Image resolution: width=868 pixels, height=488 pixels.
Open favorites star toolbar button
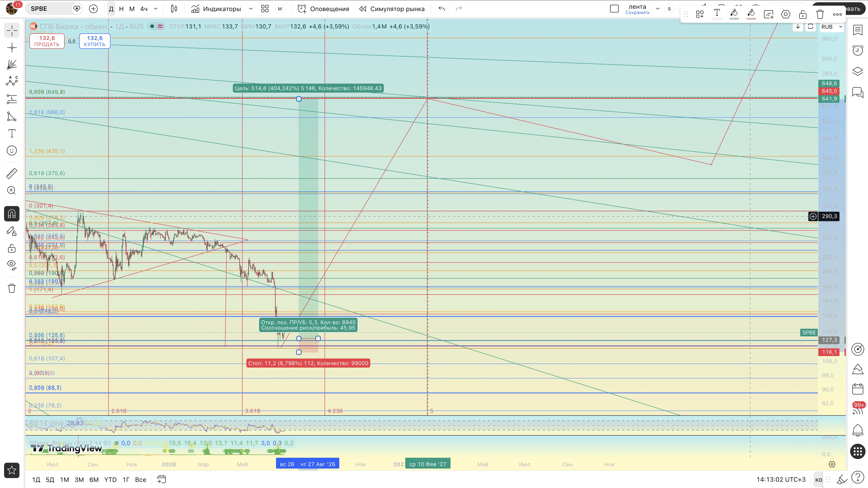(x=12, y=470)
